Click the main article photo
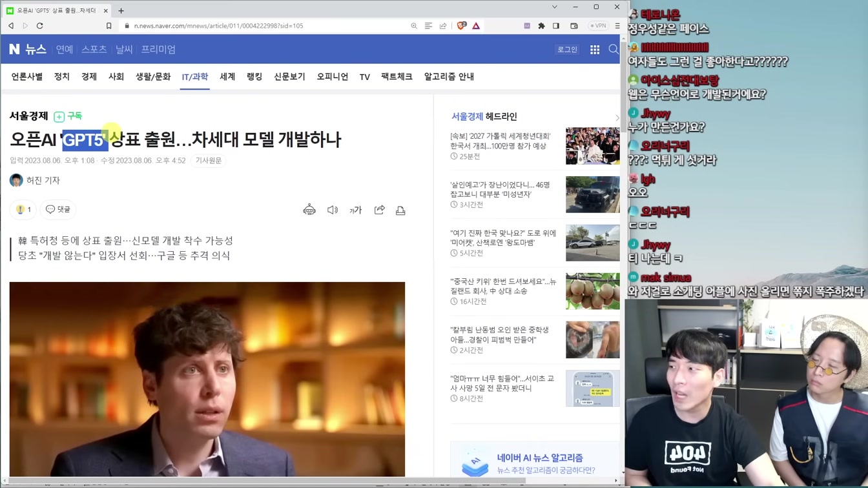Image resolution: width=868 pixels, height=488 pixels. point(207,379)
